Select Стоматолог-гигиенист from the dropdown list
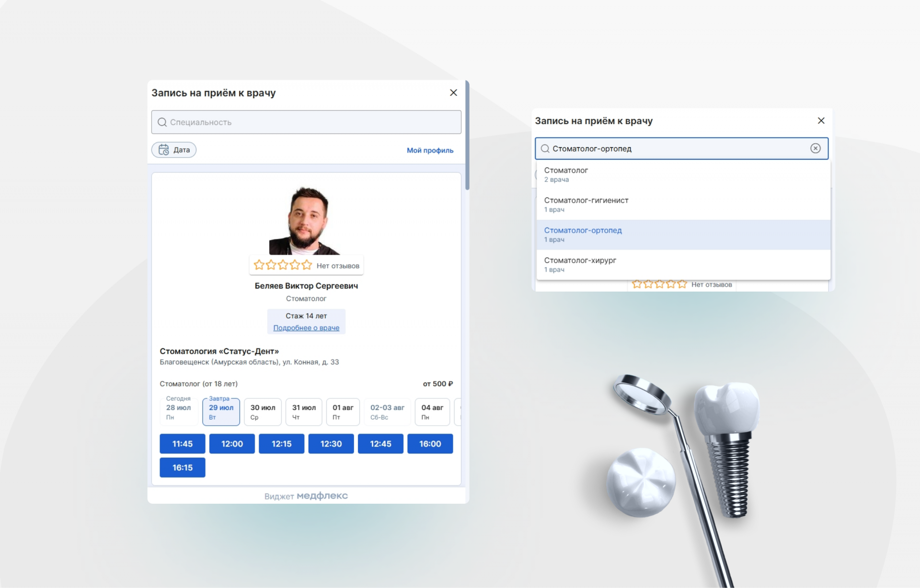The width and height of the screenshot is (920, 588). 683,205
